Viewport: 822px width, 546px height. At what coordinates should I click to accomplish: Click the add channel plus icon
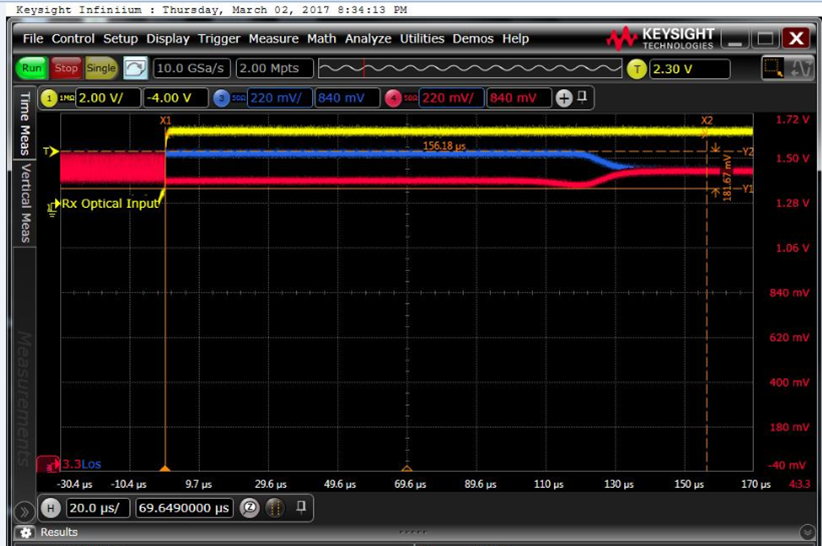(x=564, y=98)
